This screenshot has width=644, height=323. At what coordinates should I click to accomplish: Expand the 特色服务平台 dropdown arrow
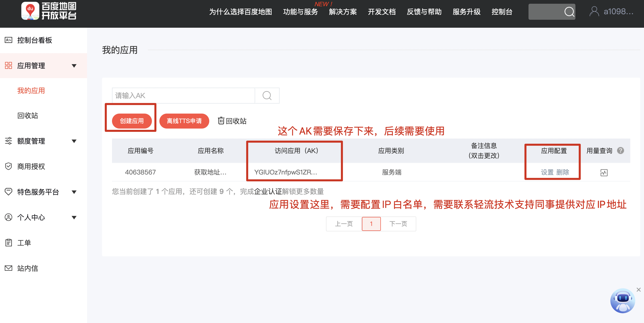pos(74,192)
